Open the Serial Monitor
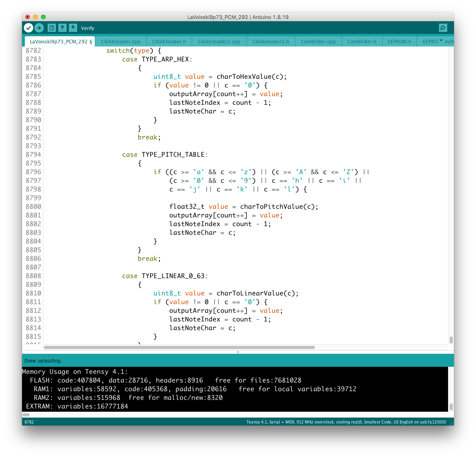476x457 pixels. [443, 28]
